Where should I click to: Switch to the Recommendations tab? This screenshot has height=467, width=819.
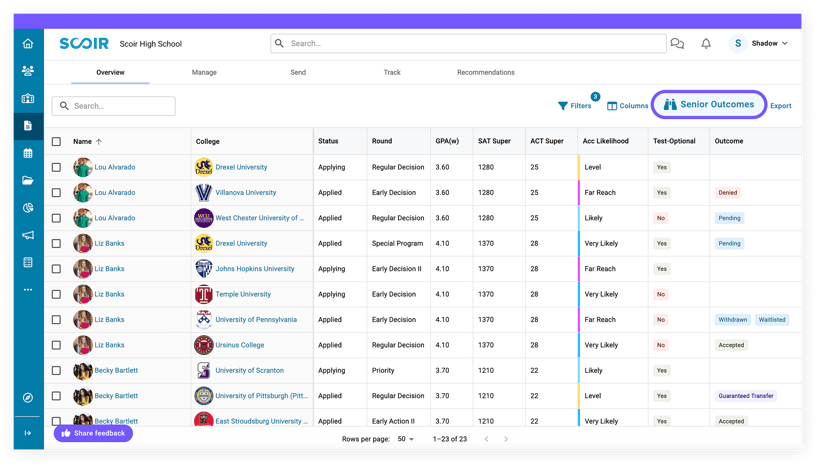[x=485, y=73]
